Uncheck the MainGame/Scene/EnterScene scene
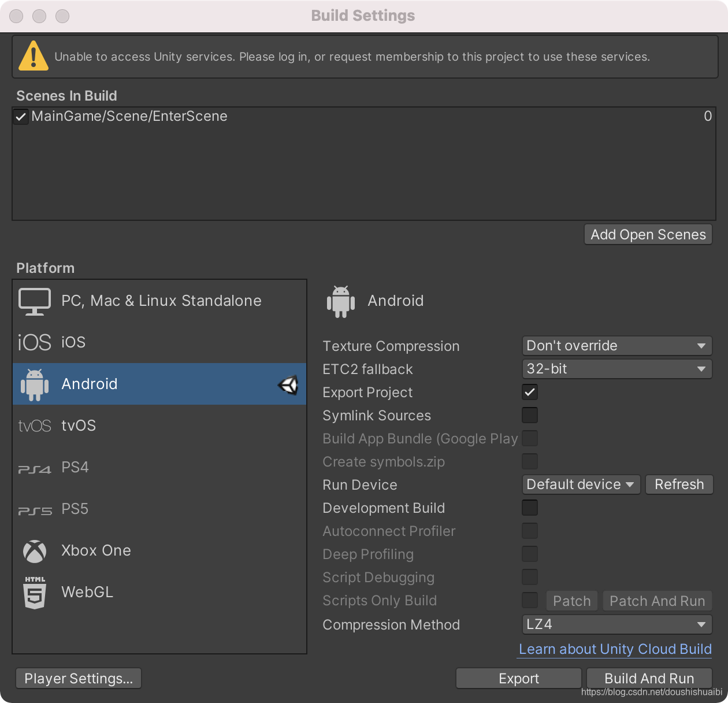This screenshot has width=728, height=703. [20, 116]
